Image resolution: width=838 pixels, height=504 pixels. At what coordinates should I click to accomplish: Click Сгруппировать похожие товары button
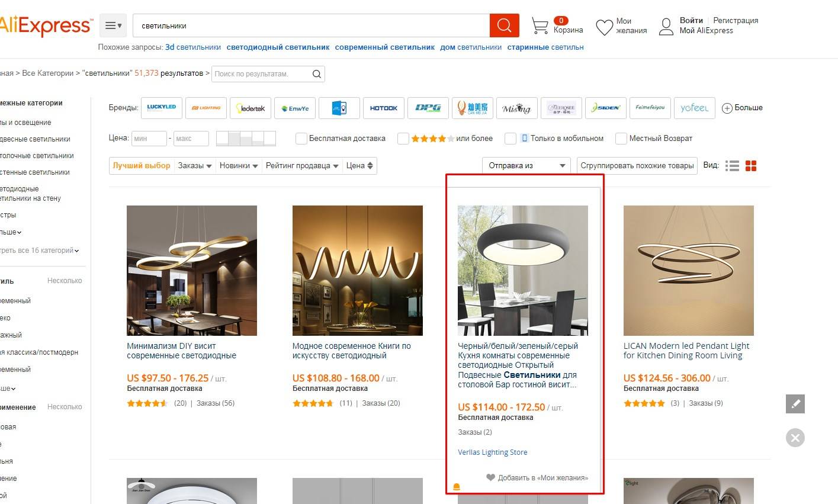[x=637, y=166]
